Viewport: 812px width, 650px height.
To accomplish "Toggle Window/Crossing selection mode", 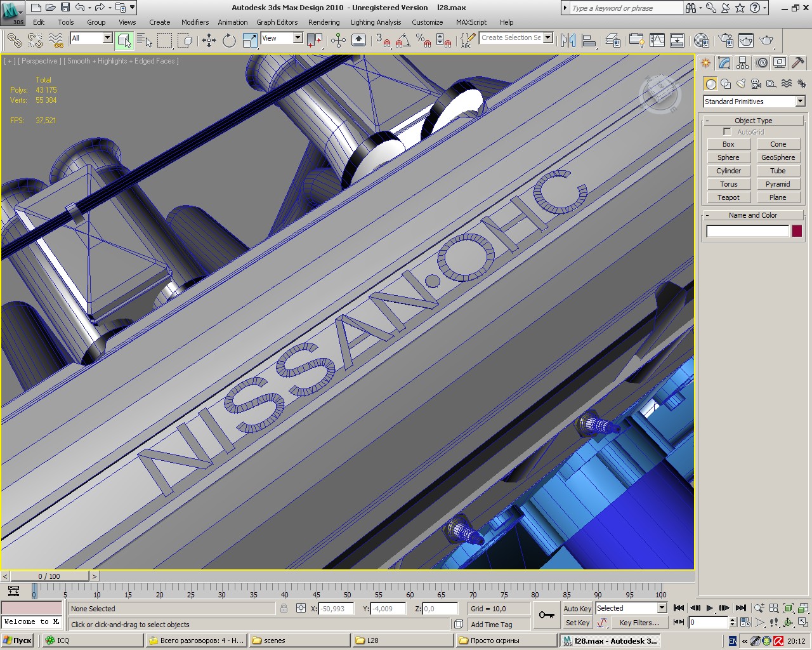I will click(x=185, y=41).
